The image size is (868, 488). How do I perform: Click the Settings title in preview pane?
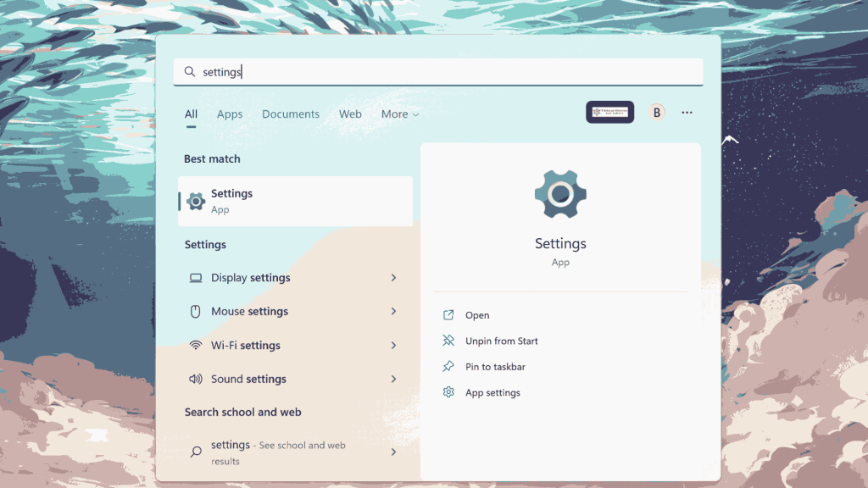click(x=561, y=243)
